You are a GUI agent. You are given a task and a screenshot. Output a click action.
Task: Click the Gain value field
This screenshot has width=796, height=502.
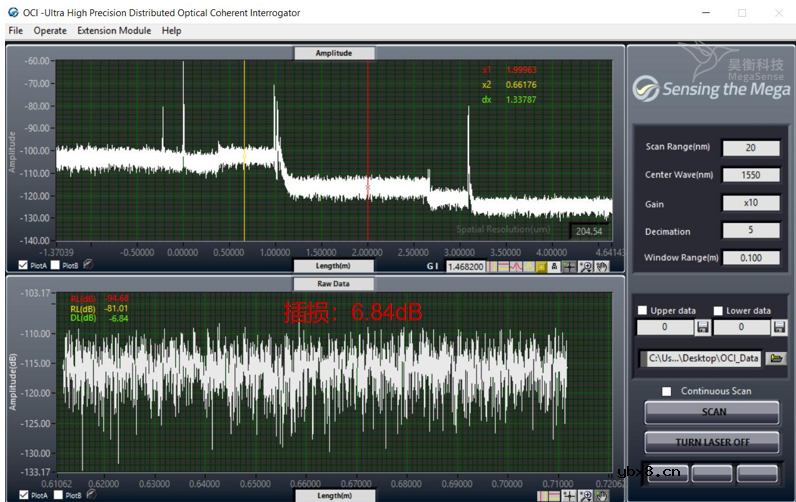tap(750, 203)
